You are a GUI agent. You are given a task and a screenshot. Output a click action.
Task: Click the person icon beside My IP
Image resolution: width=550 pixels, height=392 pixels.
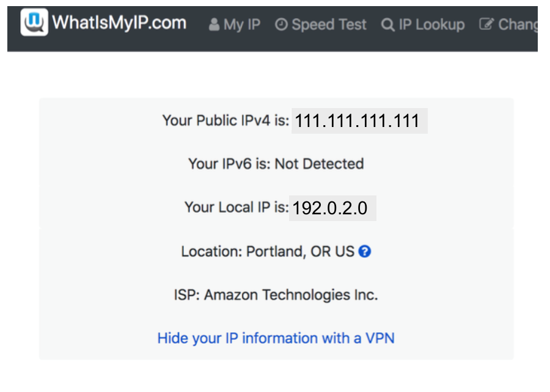[x=214, y=24]
